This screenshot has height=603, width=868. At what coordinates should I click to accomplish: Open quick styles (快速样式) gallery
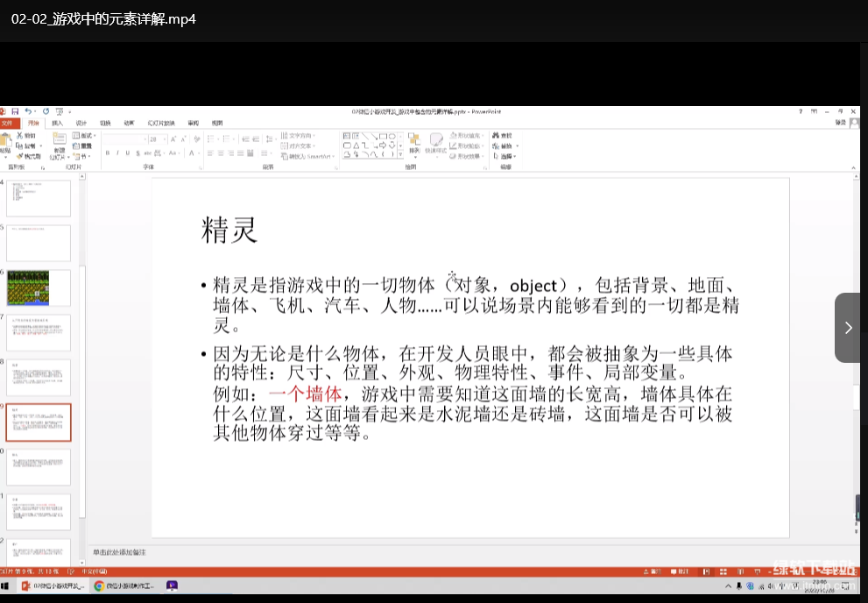tap(435, 144)
